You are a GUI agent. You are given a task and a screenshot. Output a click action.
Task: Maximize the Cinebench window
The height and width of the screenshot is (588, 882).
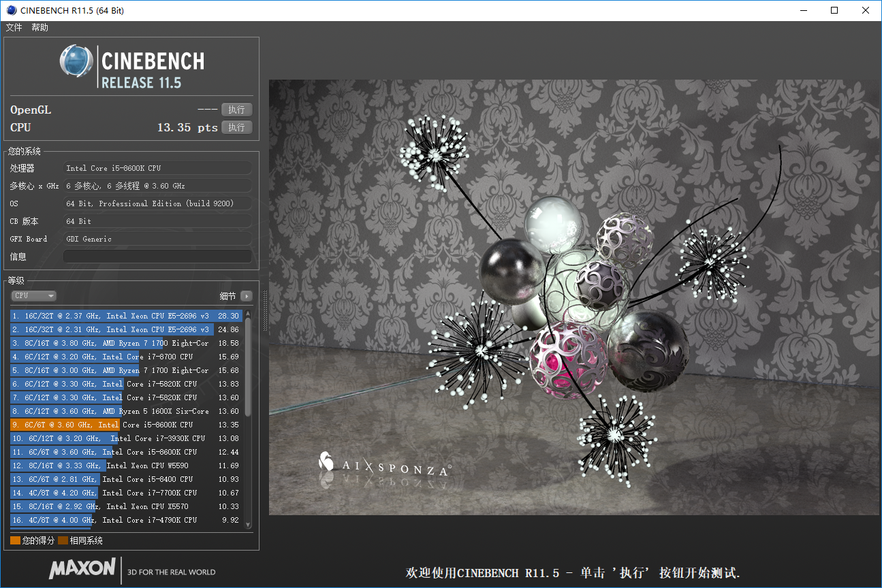[834, 11]
